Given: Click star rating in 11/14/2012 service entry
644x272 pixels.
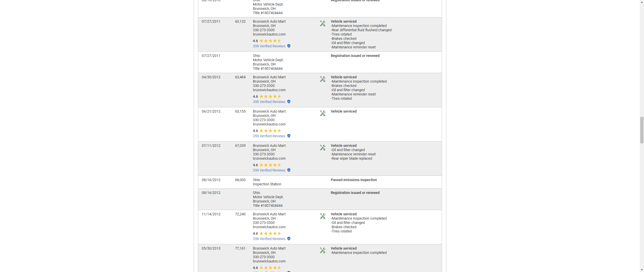Looking at the screenshot, I should point(270,233).
